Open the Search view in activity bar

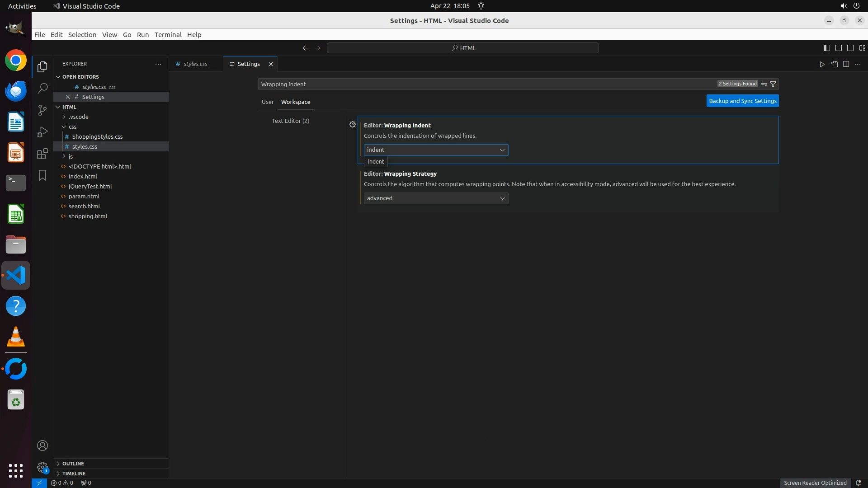[x=42, y=89]
